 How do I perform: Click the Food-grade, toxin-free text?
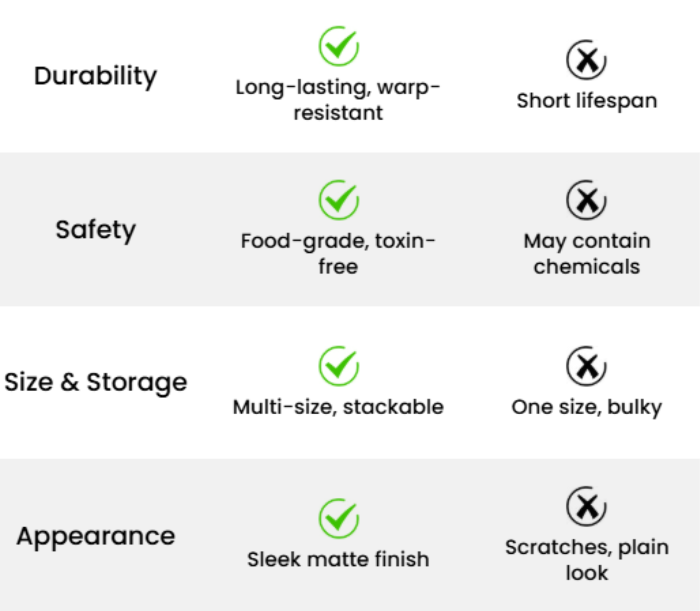tap(338, 253)
